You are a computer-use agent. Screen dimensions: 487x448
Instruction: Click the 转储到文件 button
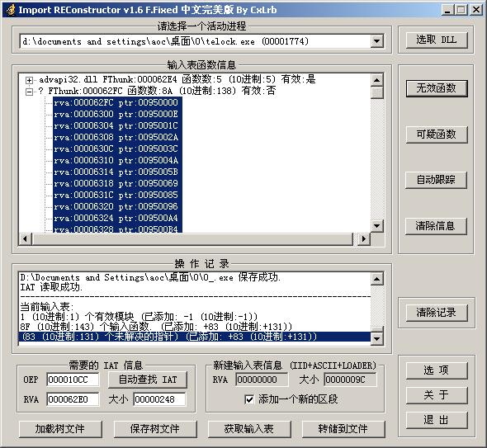click(x=343, y=429)
